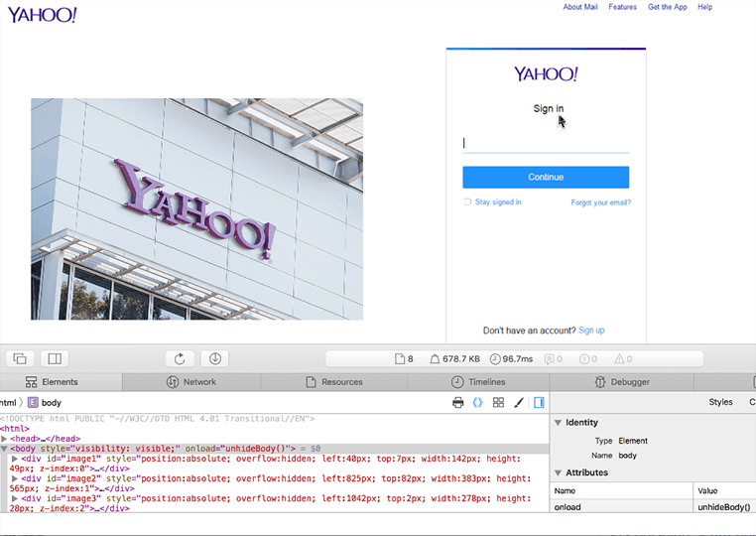This screenshot has width=756, height=536.
Task: Click the printer icon in Elements bar
Action: [458, 403]
